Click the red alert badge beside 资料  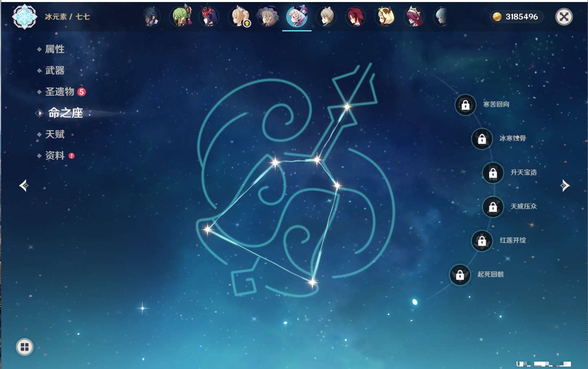(x=72, y=156)
